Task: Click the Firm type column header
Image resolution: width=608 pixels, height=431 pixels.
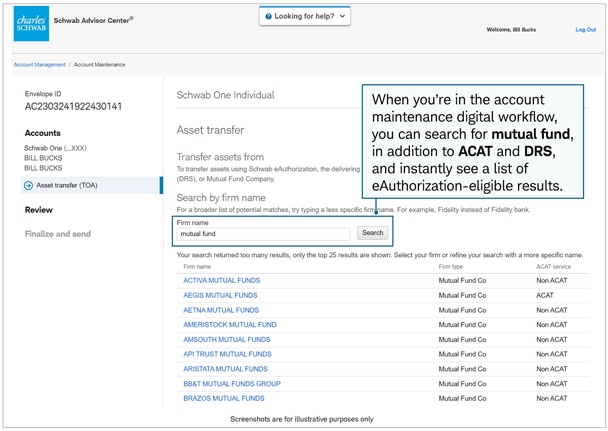Action: (451, 267)
